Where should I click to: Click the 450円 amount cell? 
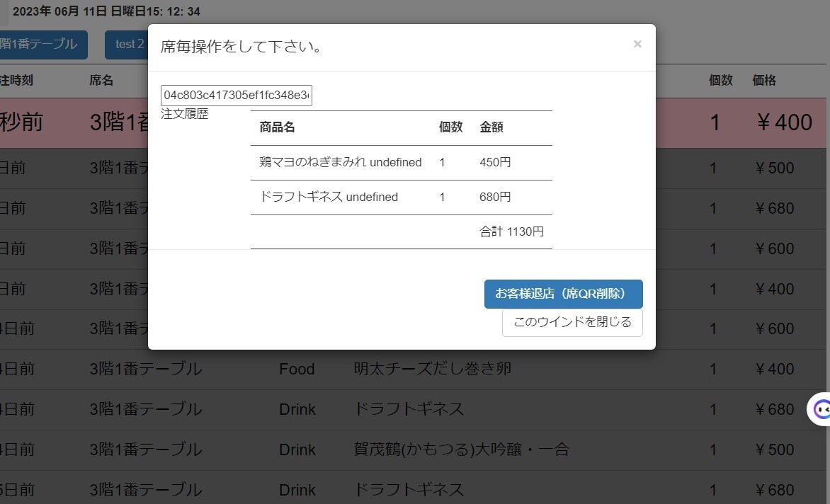point(495,162)
